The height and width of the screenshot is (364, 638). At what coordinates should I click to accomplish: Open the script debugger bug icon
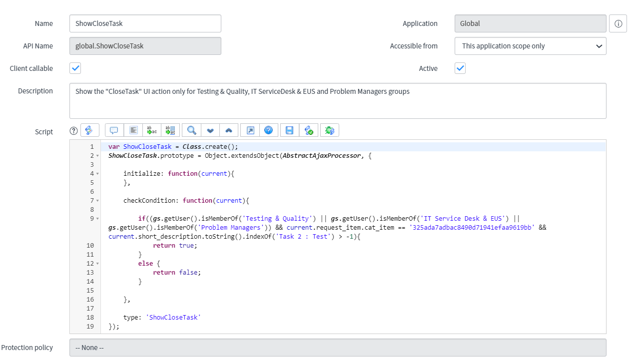330,130
